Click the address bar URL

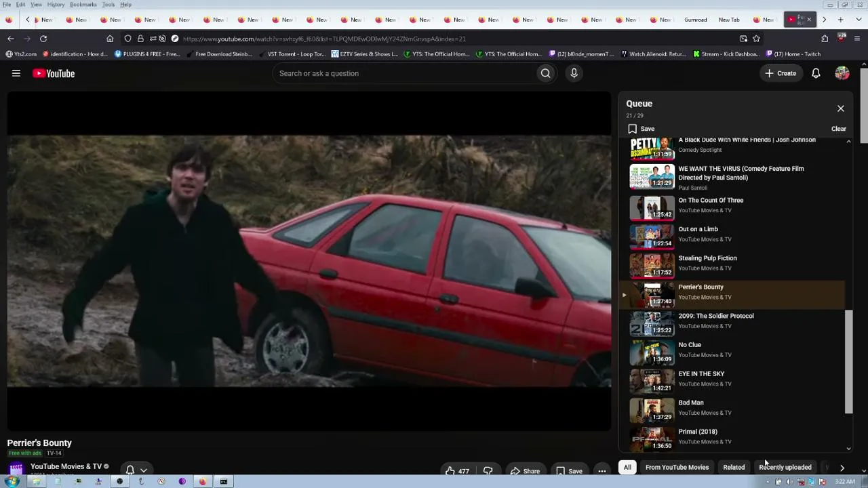pyautogui.click(x=324, y=39)
